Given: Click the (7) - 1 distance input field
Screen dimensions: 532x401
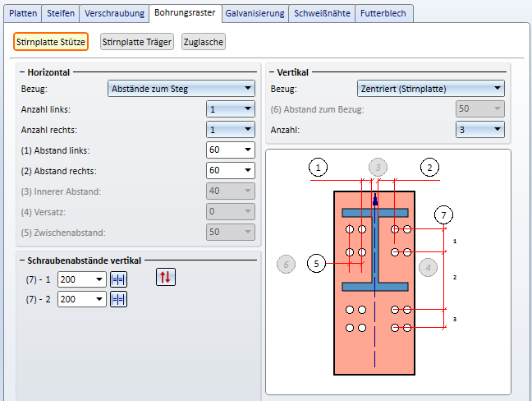Looking at the screenshot, I should [x=76, y=279].
